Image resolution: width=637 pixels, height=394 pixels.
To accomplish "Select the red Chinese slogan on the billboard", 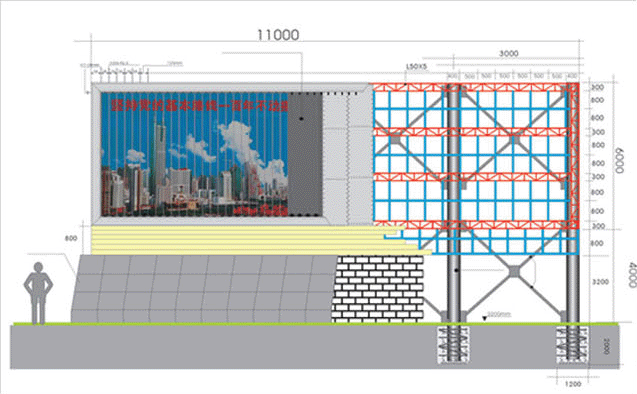I will (200, 105).
